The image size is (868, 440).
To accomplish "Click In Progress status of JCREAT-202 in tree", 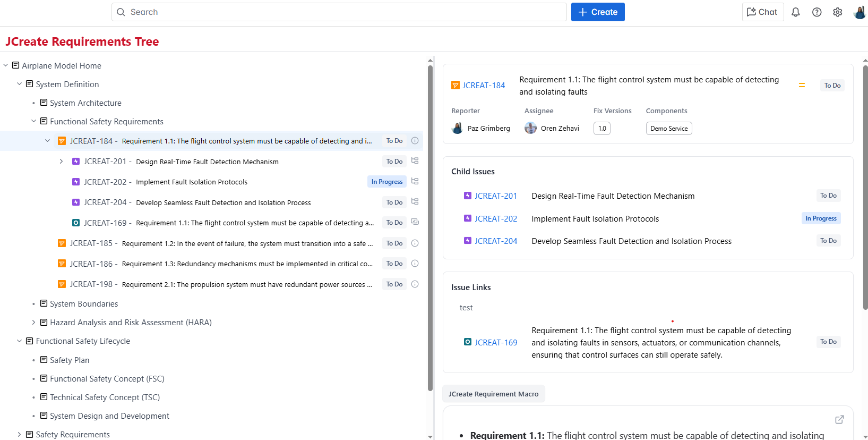I will (x=386, y=182).
